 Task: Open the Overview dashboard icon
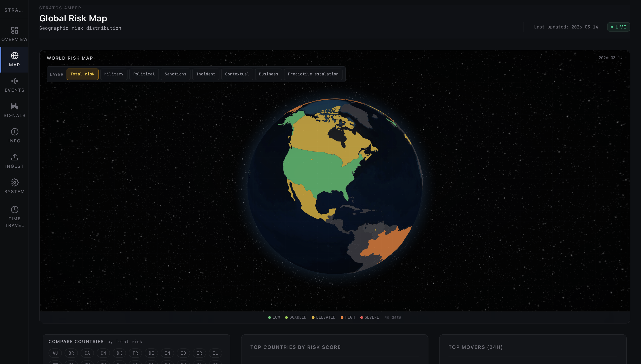14,30
